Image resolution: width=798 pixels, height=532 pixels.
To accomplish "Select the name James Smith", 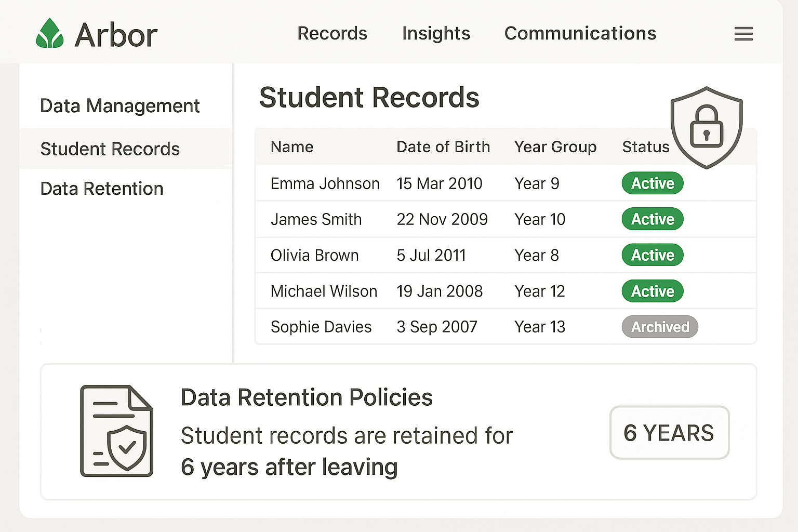I will tap(316, 219).
